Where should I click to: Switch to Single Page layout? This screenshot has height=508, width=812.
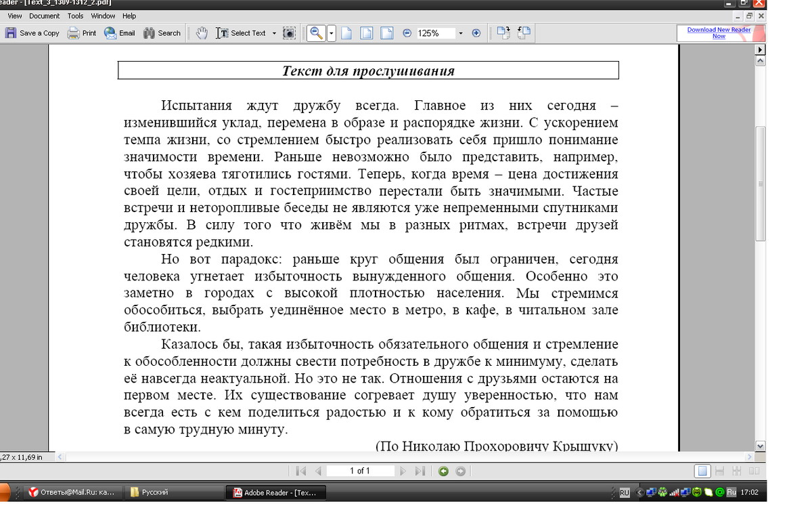tap(703, 471)
